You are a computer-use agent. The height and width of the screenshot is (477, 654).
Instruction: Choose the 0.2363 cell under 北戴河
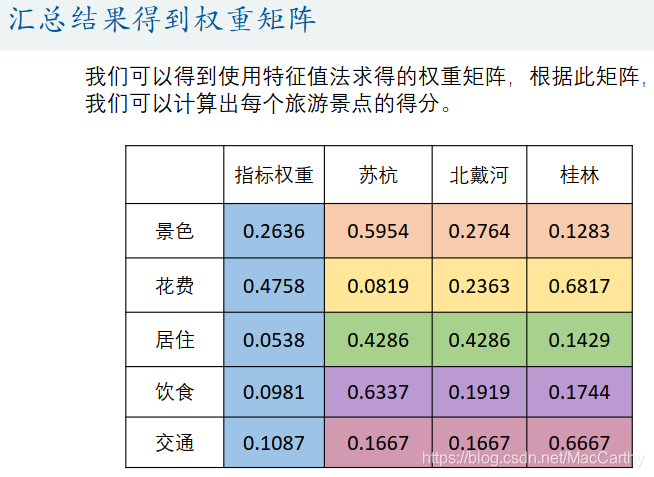pyautogui.click(x=479, y=286)
